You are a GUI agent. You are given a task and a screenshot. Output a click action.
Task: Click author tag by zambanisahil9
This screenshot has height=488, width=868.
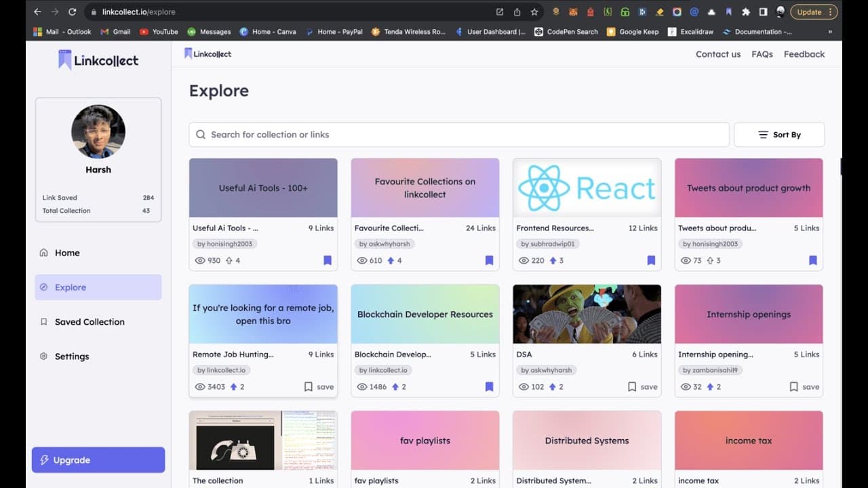[x=711, y=370]
